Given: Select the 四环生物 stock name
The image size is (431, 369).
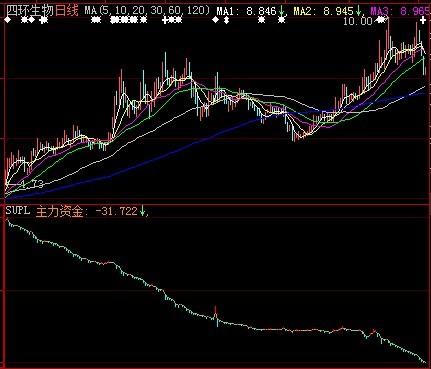Looking at the screenshot, I should (x=30, y=11).
